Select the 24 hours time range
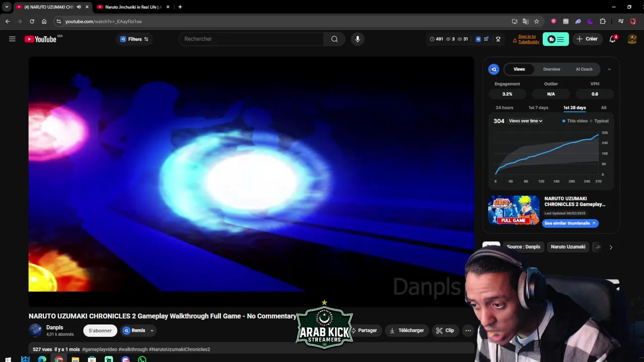Viewport: 644px width, 362px height. coord(504,108)
